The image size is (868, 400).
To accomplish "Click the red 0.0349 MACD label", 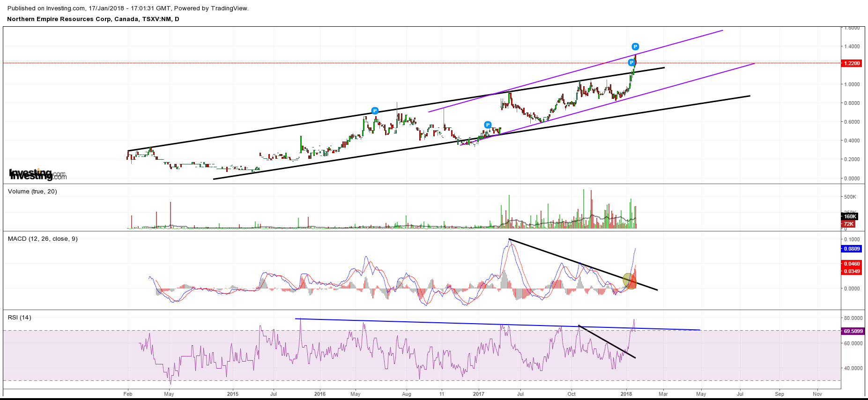I will [852, 271].
